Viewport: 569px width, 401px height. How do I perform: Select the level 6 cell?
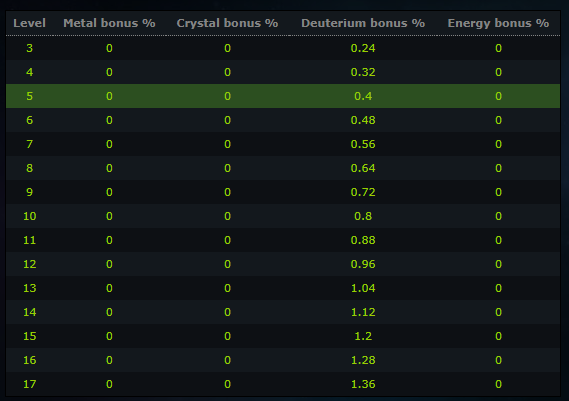pos(29,120)
